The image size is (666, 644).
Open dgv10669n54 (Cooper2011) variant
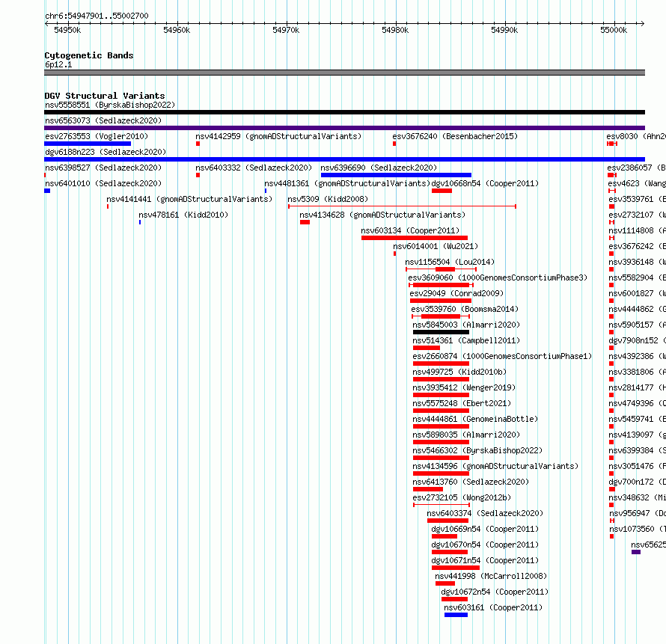pyautogui.click(x=485, y=529)
